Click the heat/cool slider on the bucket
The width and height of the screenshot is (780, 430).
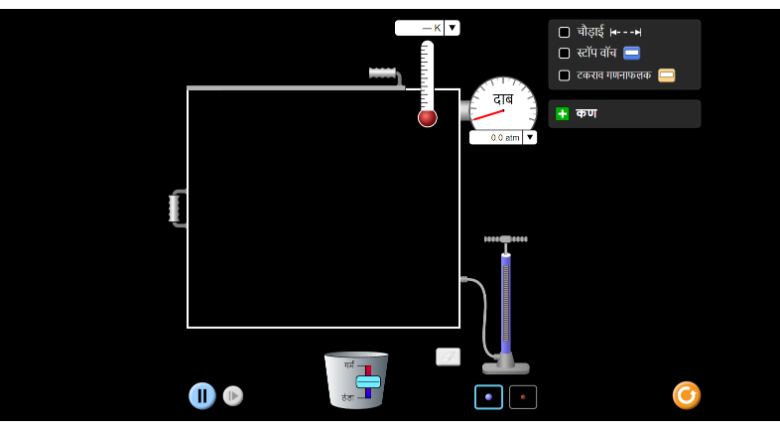(368, 382)
